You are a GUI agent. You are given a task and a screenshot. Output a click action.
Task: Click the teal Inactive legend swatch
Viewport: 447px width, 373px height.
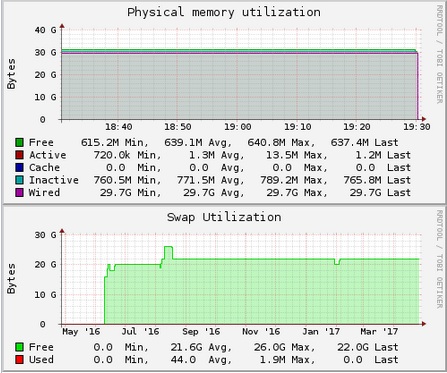pos(19,180)
